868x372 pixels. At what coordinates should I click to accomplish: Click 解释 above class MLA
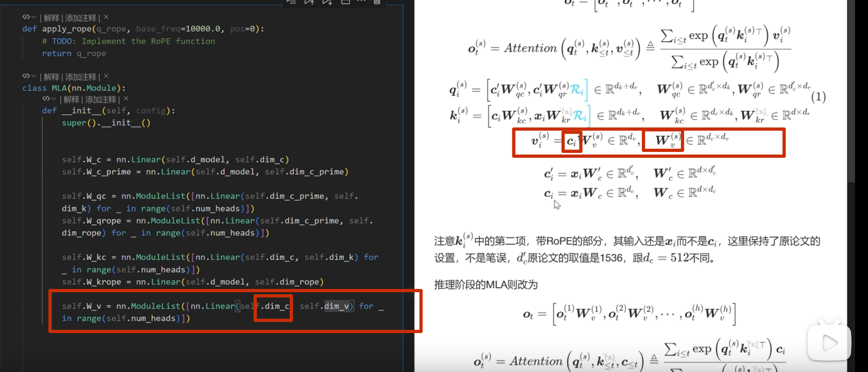[x=51, y=77]
